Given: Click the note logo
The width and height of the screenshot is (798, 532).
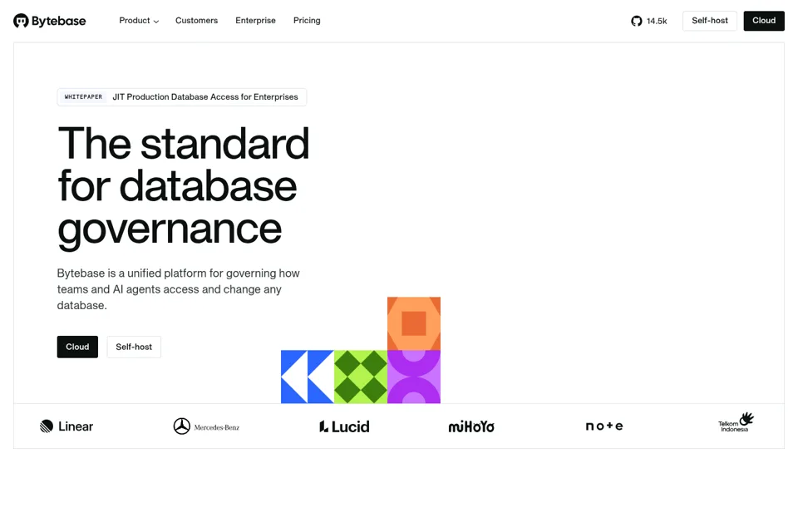Looking at the screenshot, I should 604,426.
